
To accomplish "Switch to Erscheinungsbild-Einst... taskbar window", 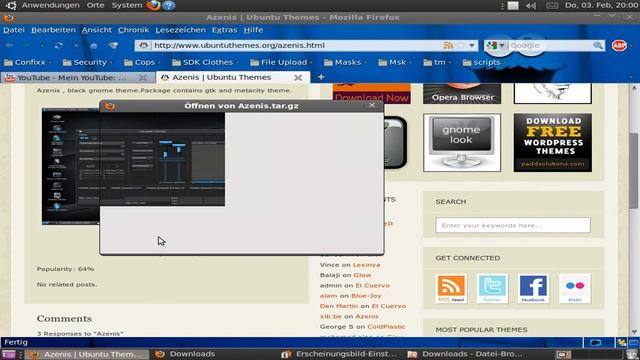I will (x=340, y=354).
